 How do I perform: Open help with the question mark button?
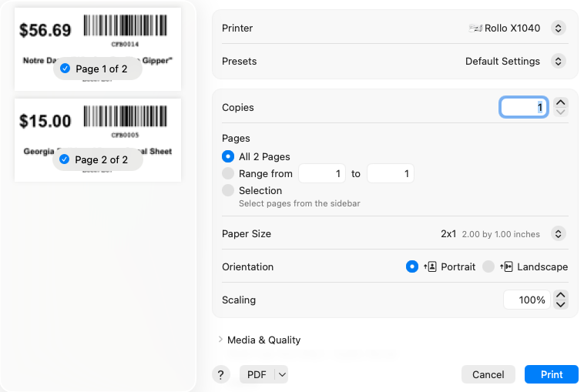[221, 374]
